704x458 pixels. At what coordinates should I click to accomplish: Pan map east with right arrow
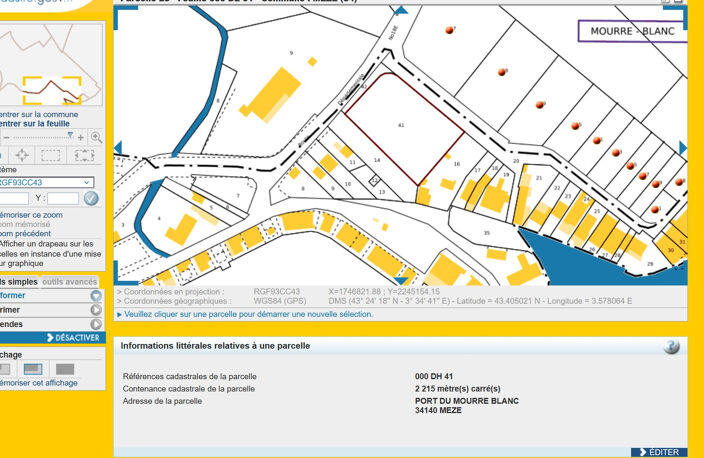683,148
